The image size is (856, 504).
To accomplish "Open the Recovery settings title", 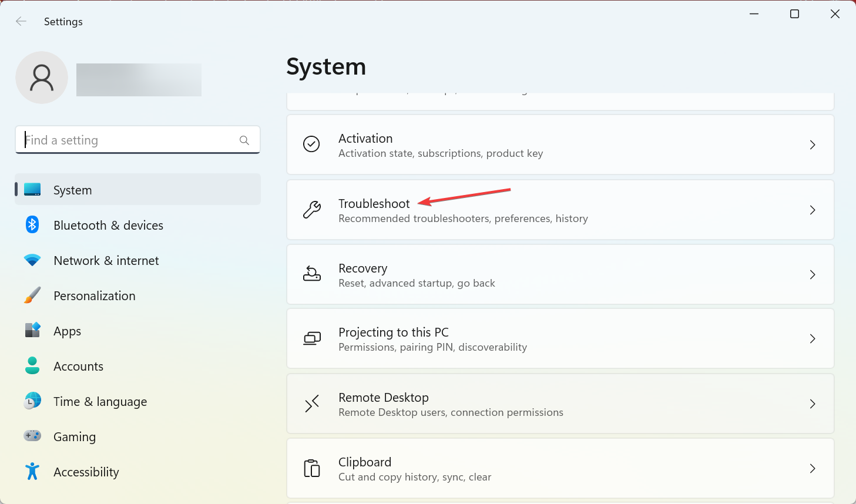I will (x=363, y=268).
